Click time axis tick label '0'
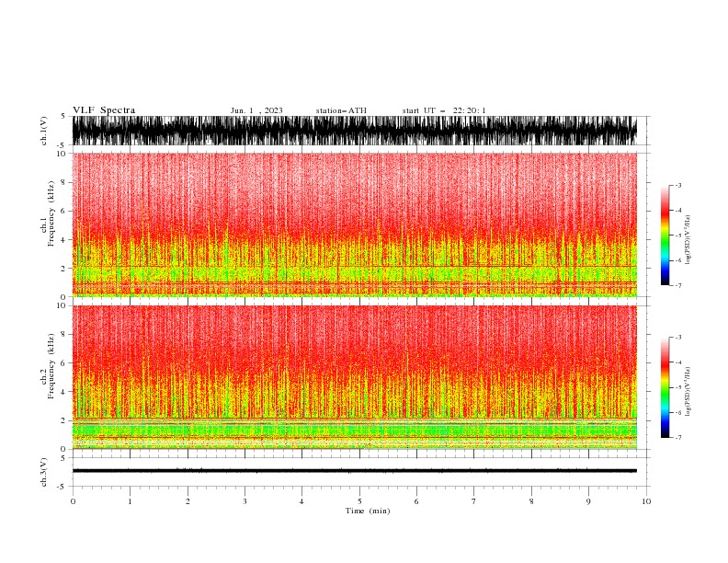 (73, 501)
